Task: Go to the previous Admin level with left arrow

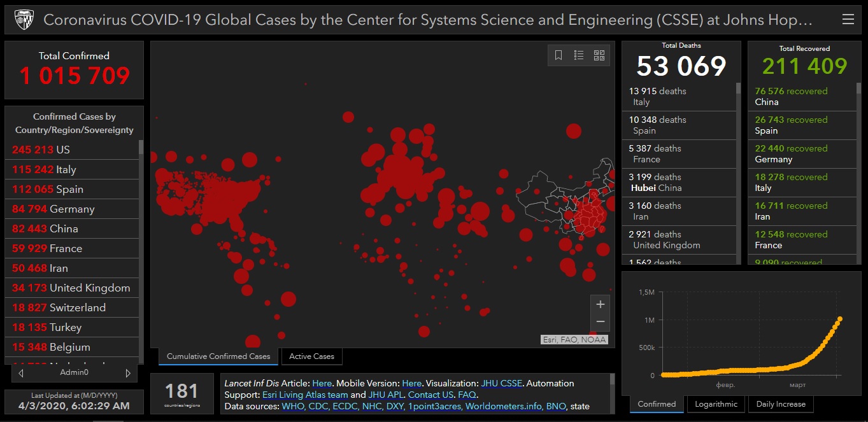Action: 22,373
